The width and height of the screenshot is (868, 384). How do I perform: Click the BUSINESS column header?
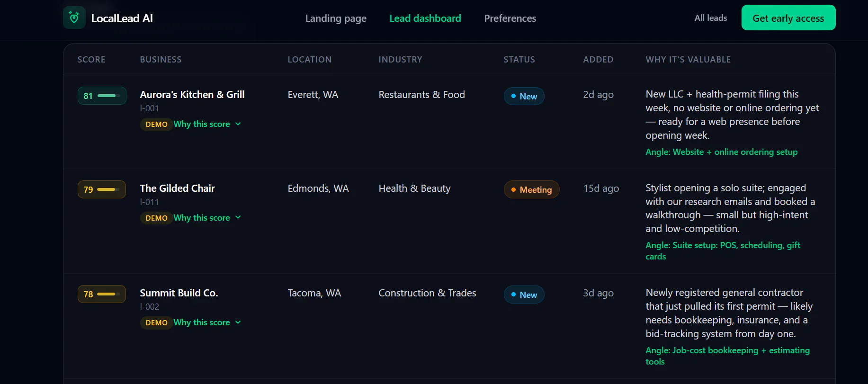pyautogui.click(x=161, y=60)
